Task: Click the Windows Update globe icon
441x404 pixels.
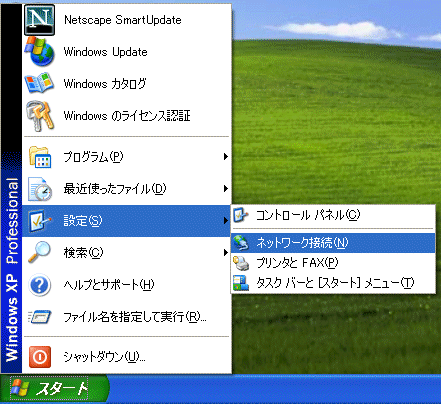Action: tap(40, 51)
